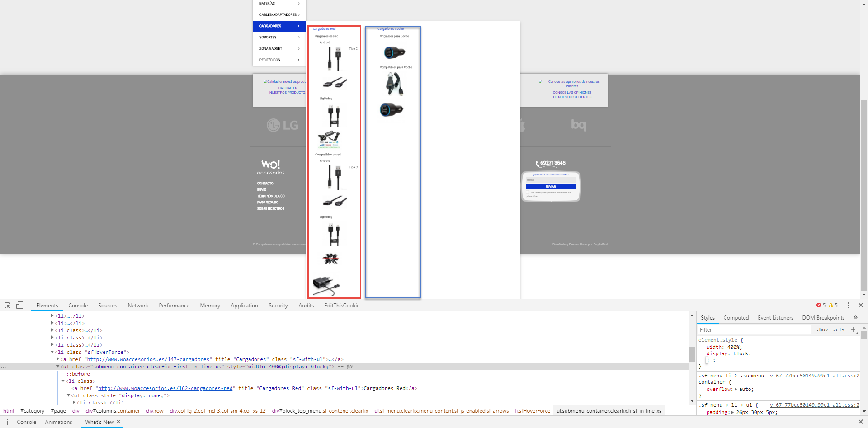This screenshot has height=428, width=868.
Task: Click the ENVIAR newsletter button
Action: click(551, 187)
